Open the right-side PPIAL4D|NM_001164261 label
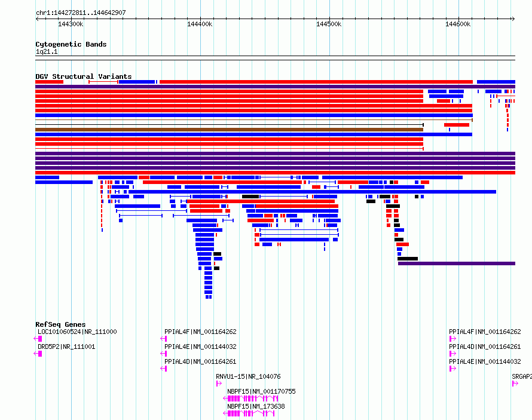 coord(485,347)
